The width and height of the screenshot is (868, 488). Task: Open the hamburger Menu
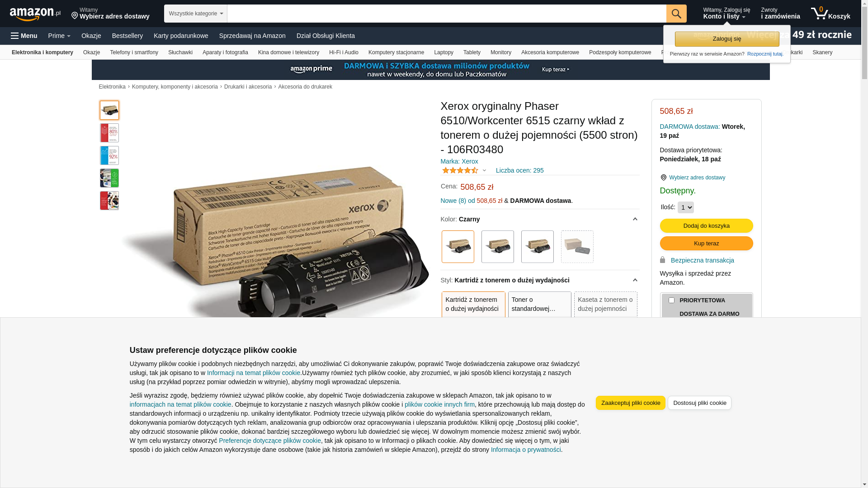coord(24,36)
